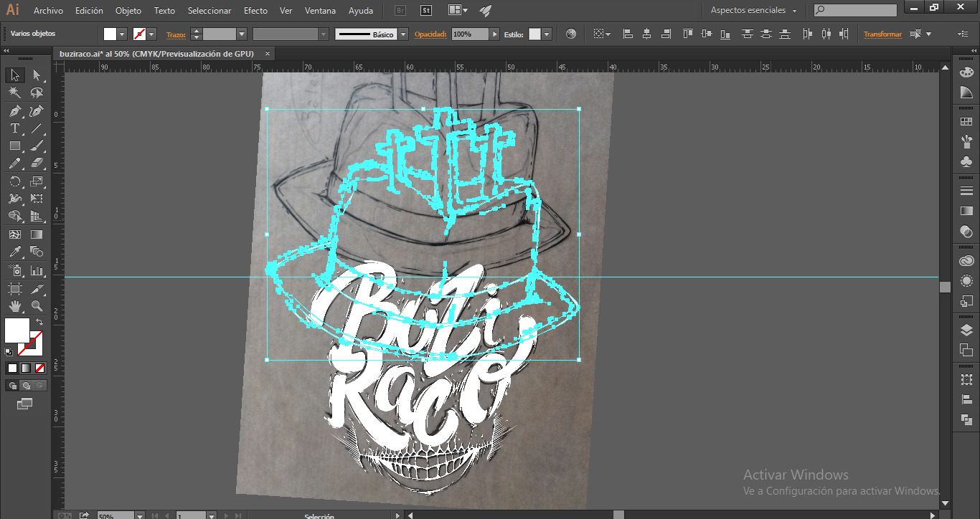The image size is (980, 519).
Task: Open the Layers panel icon
Action: [x=966, y=330]
